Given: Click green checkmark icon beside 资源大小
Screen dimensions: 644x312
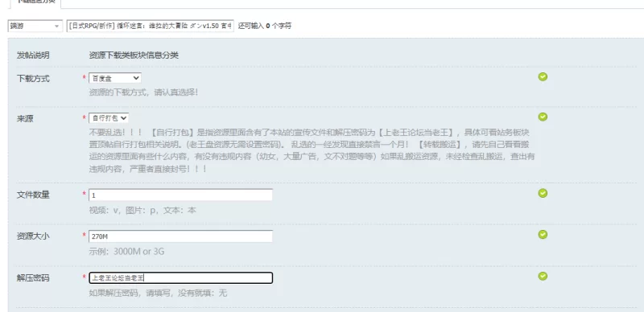Looking at the screenshot, I should pyautogui.click(x=543, y=235).
